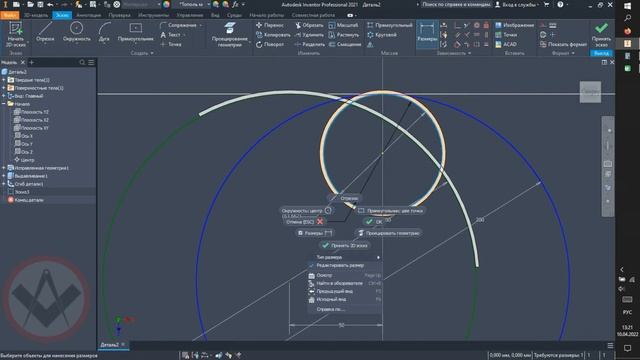Open the Формат panel dropdown arrow
The image size is (640, 360).
(x=573, y=53)
